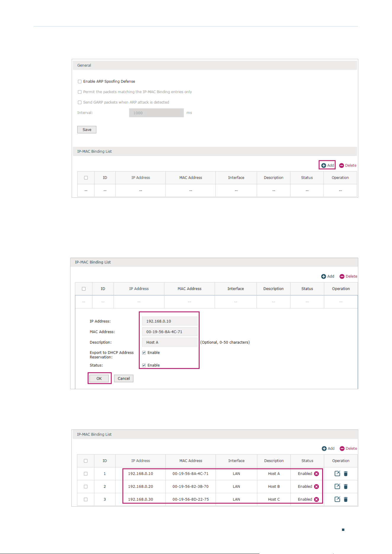Screen dimensions: 392x554
Task: Click the Description field containing Host A
Action: click(170, 342)
